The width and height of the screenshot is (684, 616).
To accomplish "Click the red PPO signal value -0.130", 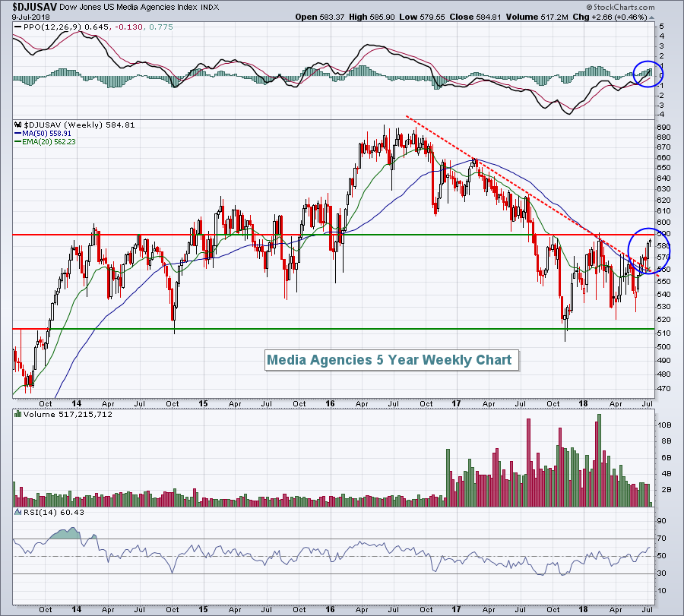I will pos(128,27).
